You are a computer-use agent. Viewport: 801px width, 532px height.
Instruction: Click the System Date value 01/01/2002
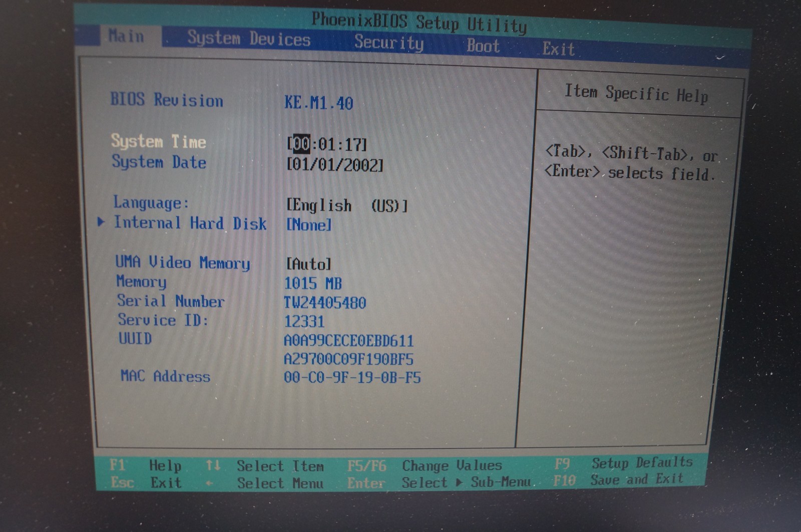coord(335,165)
